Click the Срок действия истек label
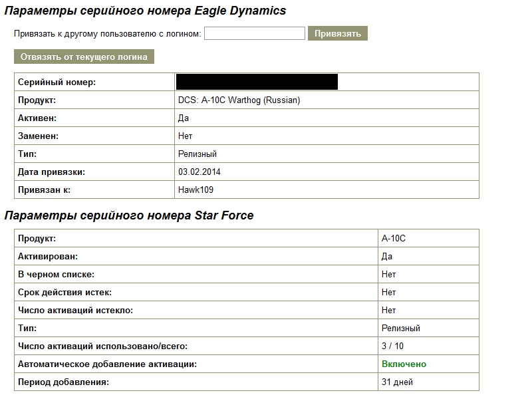 click(x=65, y=292)
